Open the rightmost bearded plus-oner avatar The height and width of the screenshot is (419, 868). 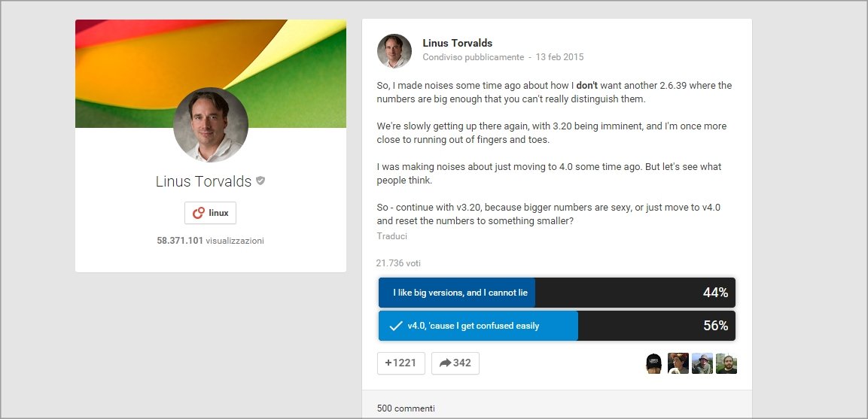point(726,363)
